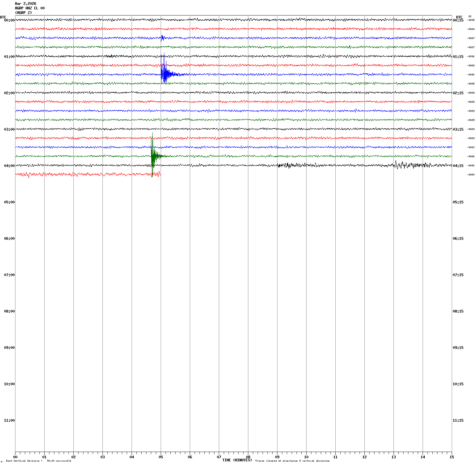This screenshot has width=476, height=465.
Task: Click the 'Mar 2,2026' date header
Action: pyautogui.click(x=25, y=4)
